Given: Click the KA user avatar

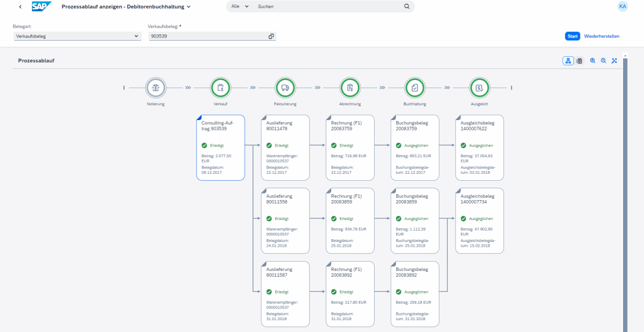Looking at the screenshot, I should [x=623, y=6].
